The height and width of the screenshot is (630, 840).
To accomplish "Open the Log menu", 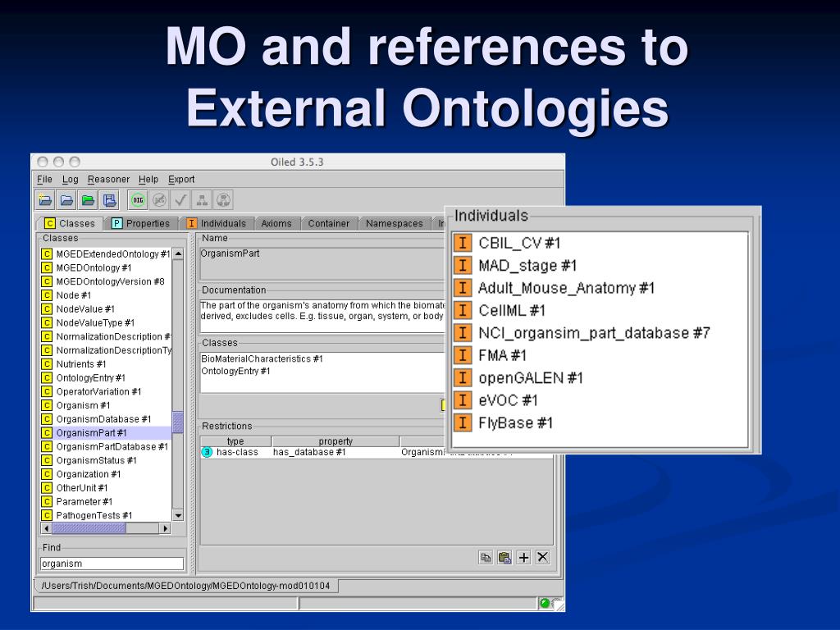I will coord(71,180).
